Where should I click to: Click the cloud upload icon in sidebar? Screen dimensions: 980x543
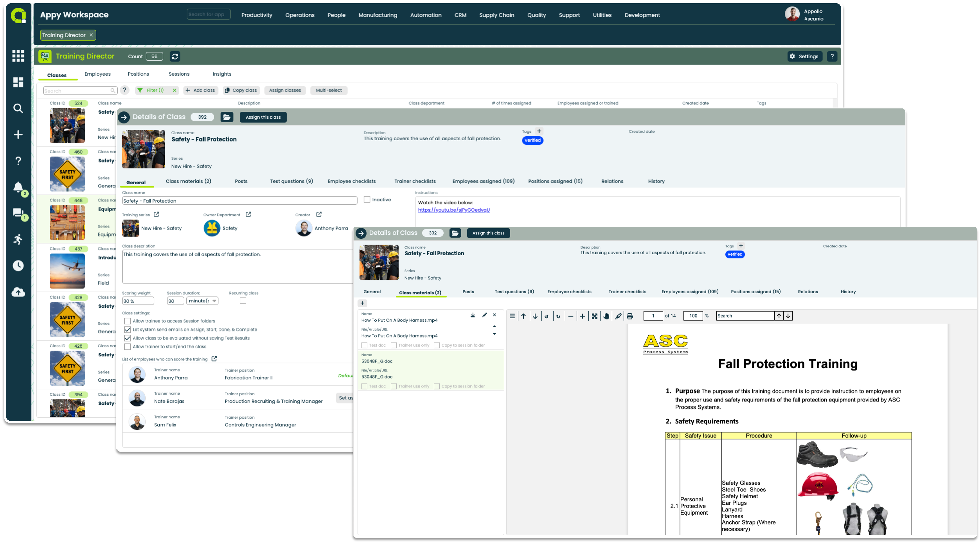18,292
